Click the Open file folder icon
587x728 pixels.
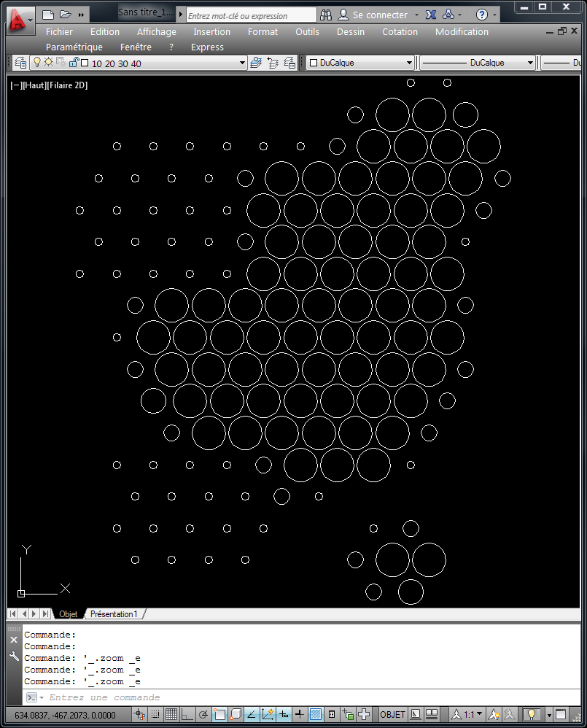65,15
